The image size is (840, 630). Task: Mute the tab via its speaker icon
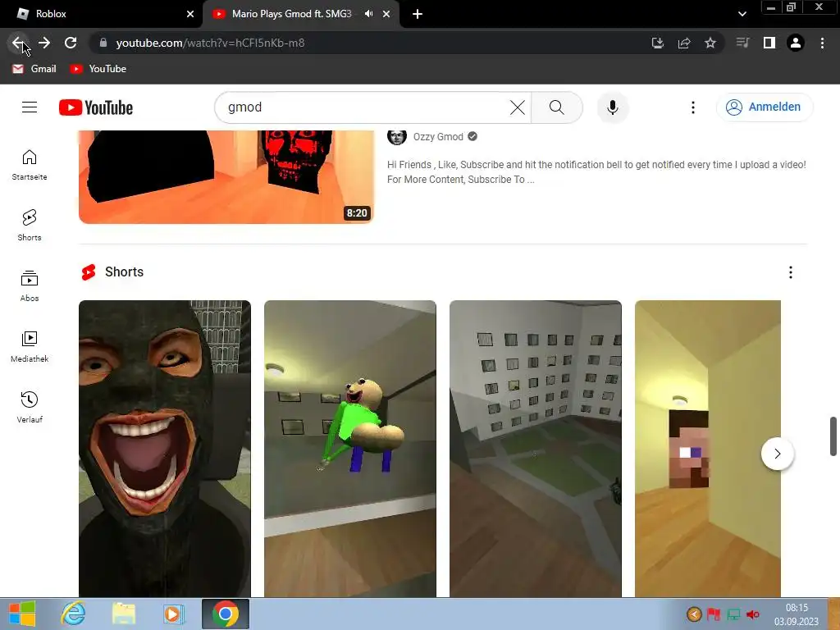point(368,14)
